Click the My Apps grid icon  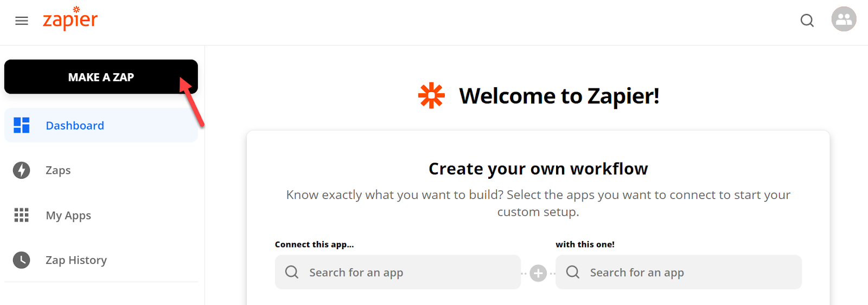[x=22, y=215]
